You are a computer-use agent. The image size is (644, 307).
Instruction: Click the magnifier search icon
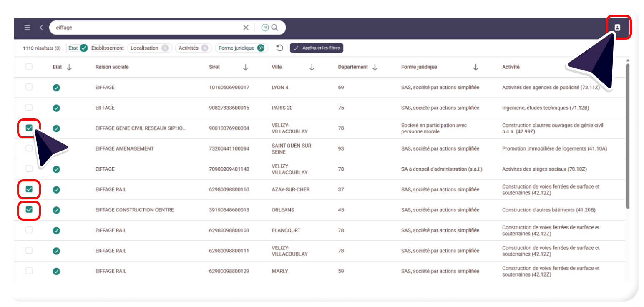pos(275,28)
